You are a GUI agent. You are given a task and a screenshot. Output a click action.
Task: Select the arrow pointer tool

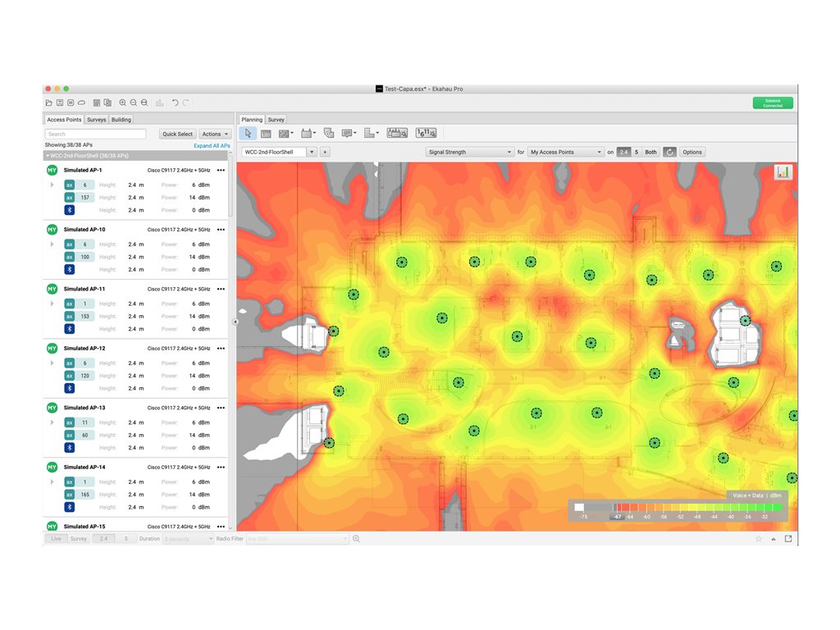248,133
